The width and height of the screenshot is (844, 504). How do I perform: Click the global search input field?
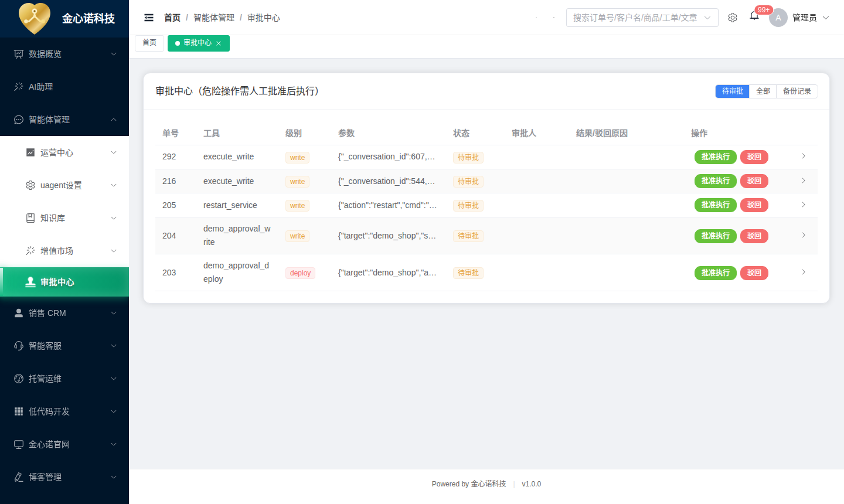point(642,18)
